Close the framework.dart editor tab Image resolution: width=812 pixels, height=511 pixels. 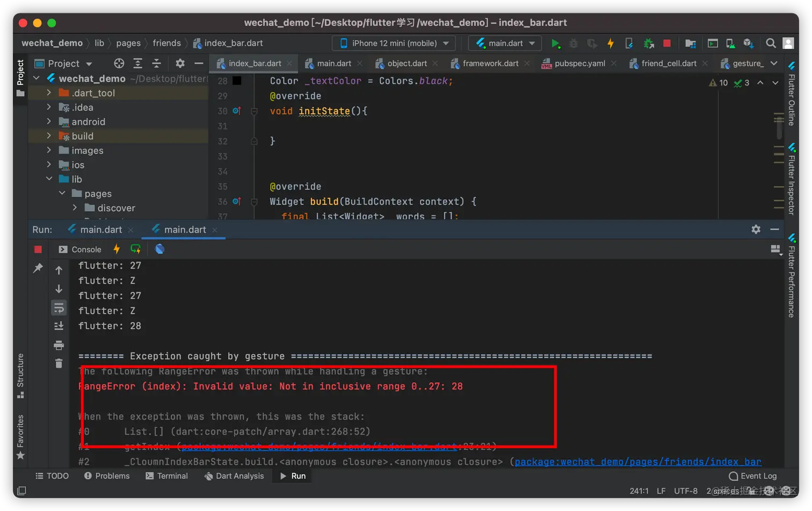tap(527, 63)
